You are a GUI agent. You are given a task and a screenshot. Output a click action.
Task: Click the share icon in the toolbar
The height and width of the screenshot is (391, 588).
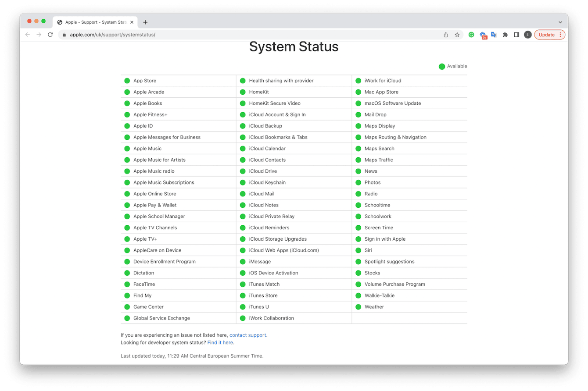point(445,34)
